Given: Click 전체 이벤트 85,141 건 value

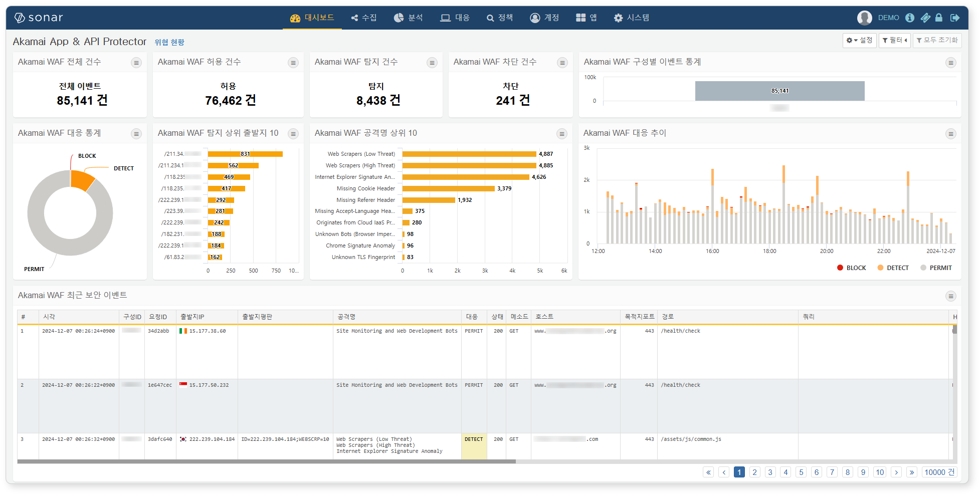Looking at the screenshot, I should 82,101.
